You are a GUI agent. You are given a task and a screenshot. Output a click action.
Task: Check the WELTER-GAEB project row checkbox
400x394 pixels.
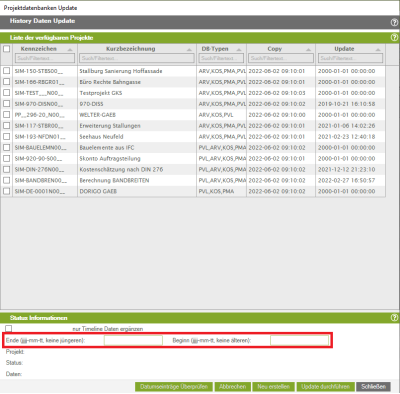click(x=7, y=115)
